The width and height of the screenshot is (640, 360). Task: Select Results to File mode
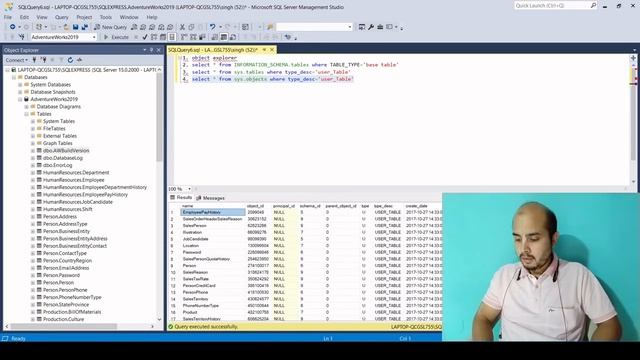(x=233, y=37)
